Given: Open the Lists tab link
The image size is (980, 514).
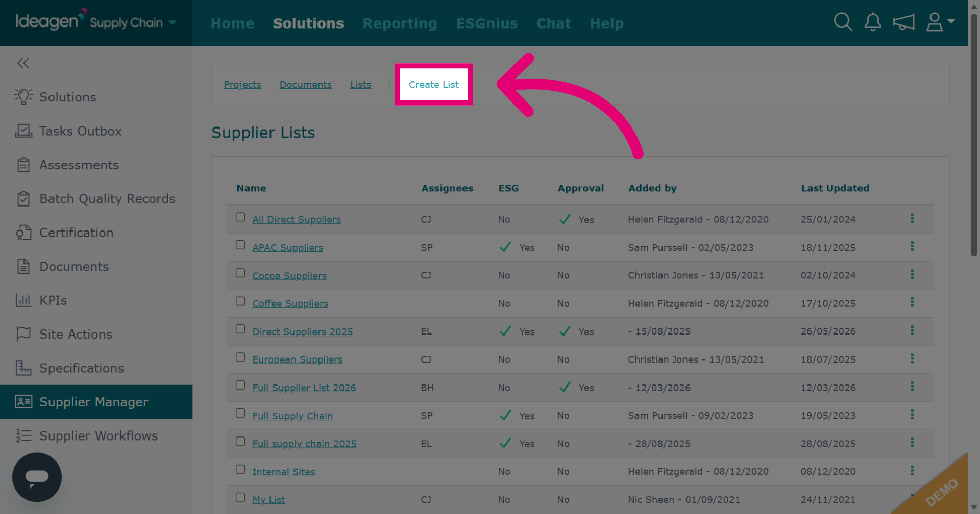Looking at the screenshot, I should 360,85.
